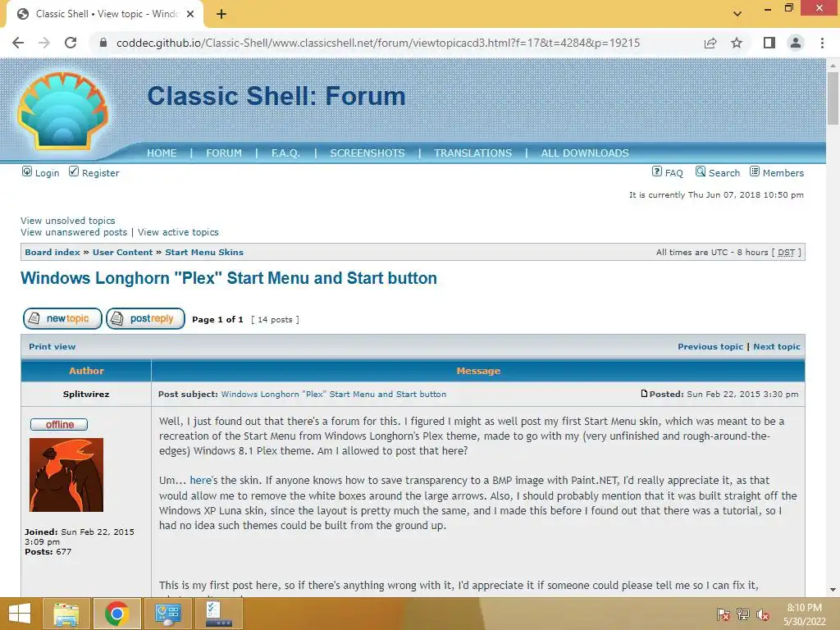Go to Previous topic
840x630 pixels.
point(710,347)
